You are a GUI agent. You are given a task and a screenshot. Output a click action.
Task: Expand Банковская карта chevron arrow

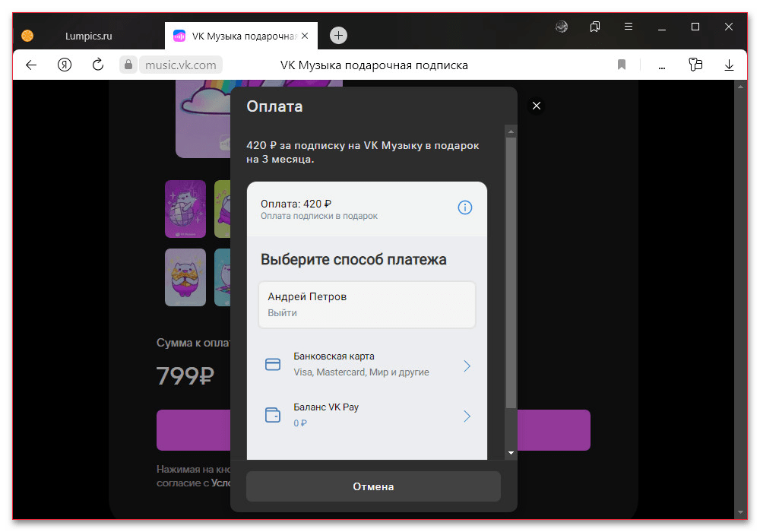467,366
